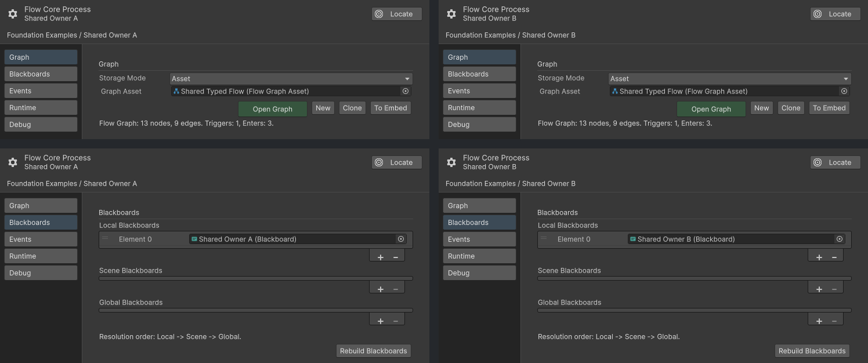Click Open Graph for Shared Owner B
This screenshot has height=363, width=868.
click(x=711, y=109)
